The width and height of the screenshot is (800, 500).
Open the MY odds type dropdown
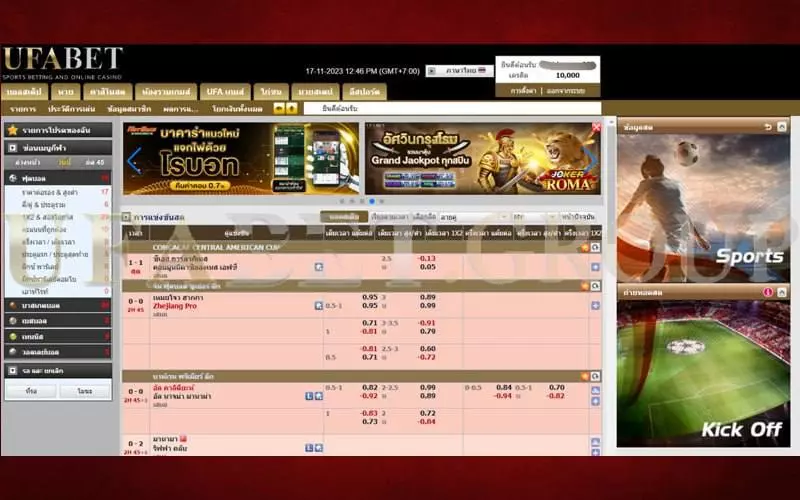click(x=532, y=217)
